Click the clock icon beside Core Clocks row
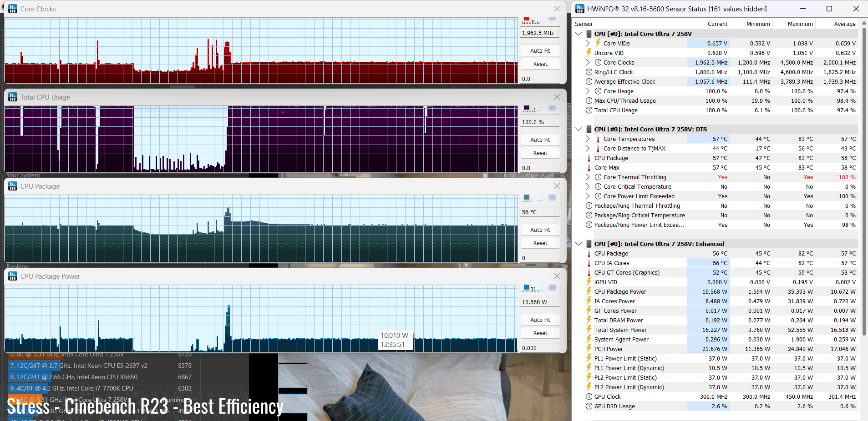The height and width of the screenshot is (421, 868). click(x=598, y=62)
